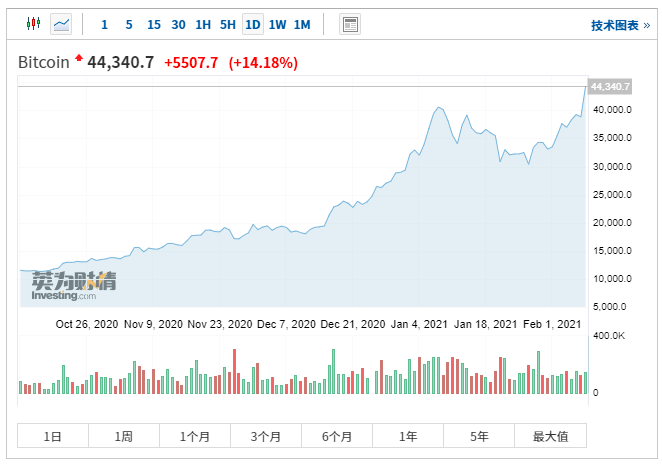Switch interval to 1W
This screenshot has width=662, height=464.
(x=277, y=24)
